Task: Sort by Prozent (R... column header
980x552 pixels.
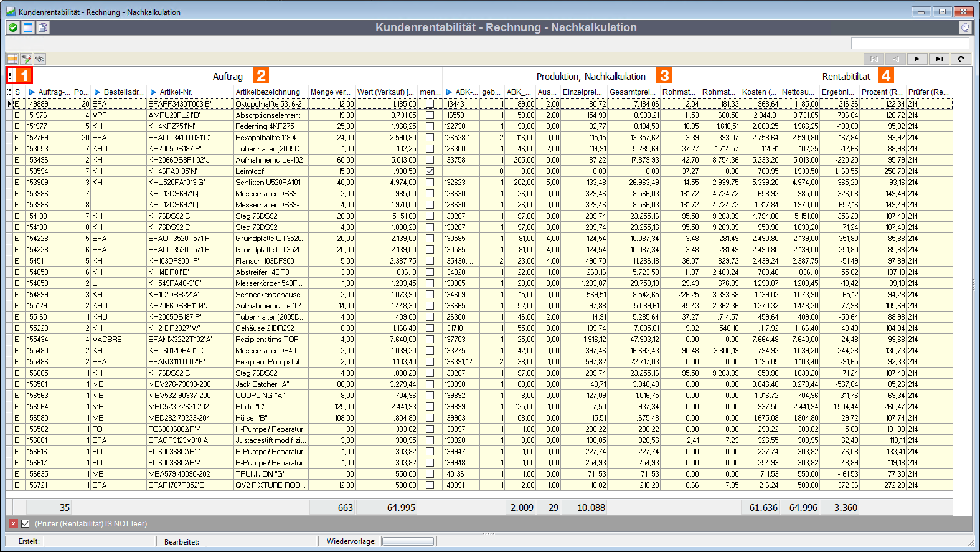Action: [882, 92]
